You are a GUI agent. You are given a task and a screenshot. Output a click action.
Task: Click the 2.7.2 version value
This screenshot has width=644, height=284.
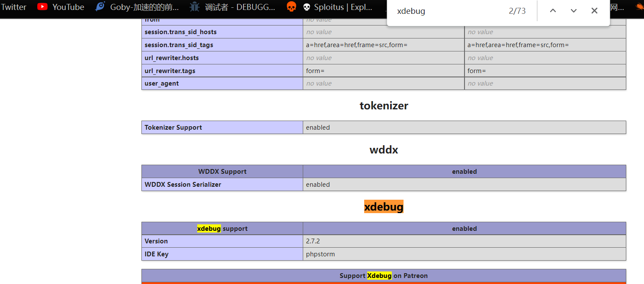[313, 241]
